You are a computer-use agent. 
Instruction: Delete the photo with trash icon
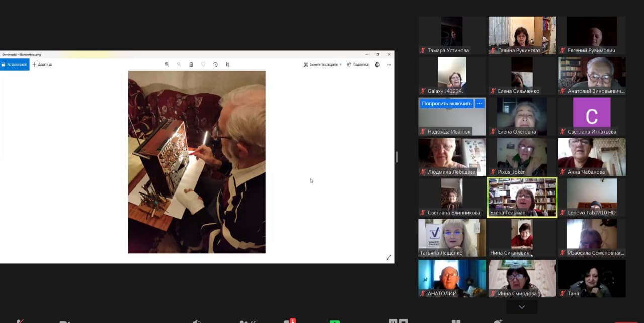(191, 64)
